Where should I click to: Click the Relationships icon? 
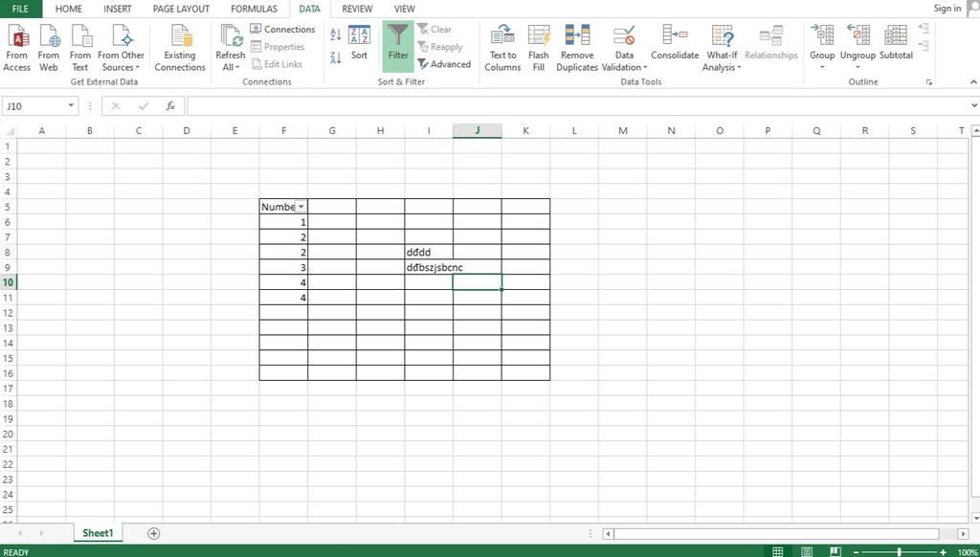coord(771,44)
